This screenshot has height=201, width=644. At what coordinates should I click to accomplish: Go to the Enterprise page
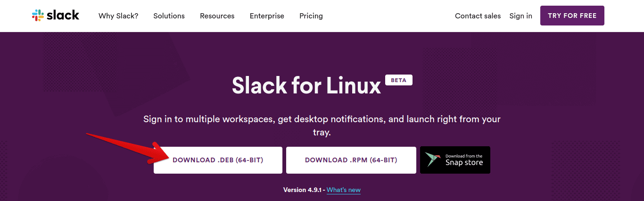[267, 16]
